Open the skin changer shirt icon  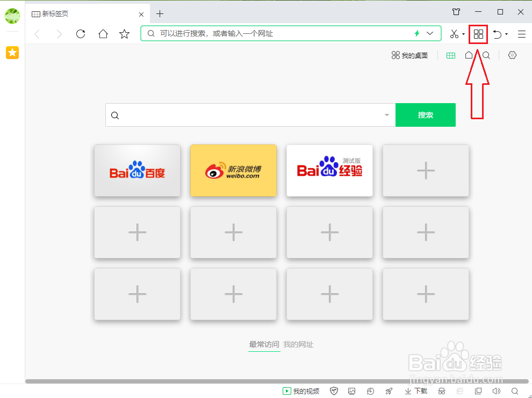point(456,12)
